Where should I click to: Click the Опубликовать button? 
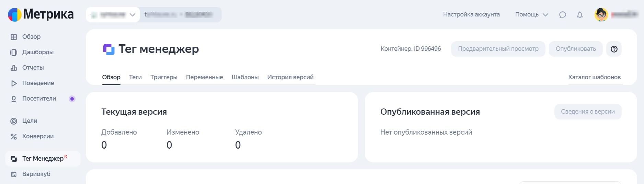pos(576,49)
